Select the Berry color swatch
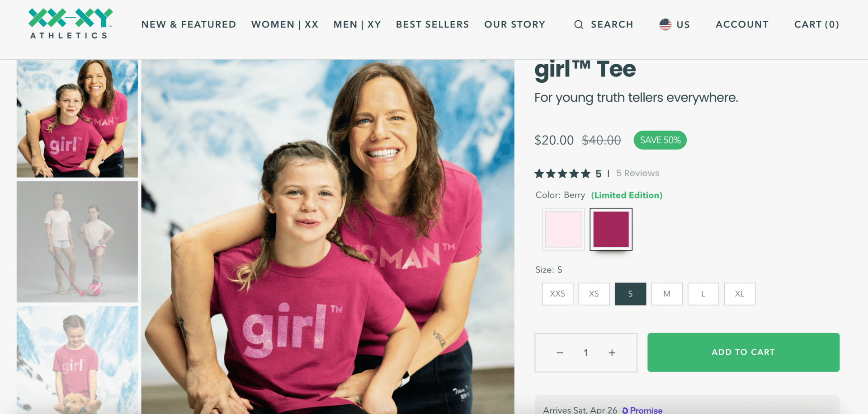Screen dimensions: 868x414 [x=611, y=229]
